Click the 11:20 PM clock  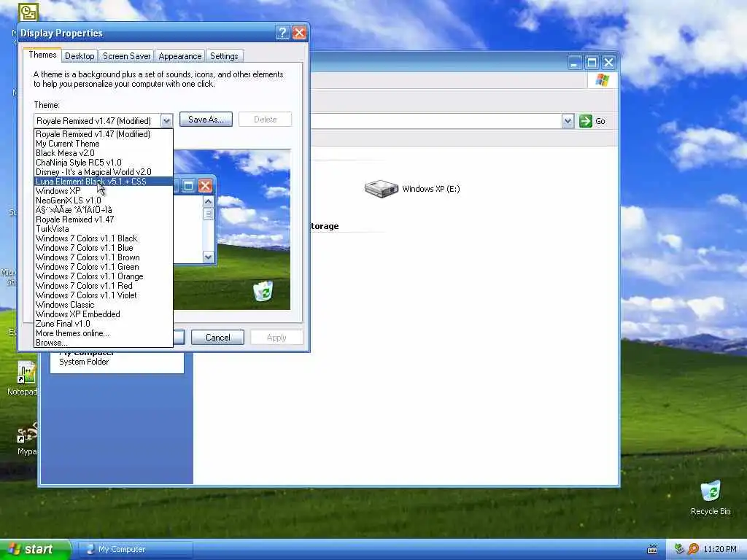click(720, 550)
